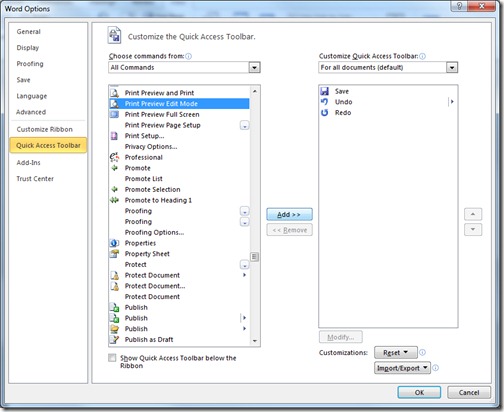Screen dimensions: 504x412
Task: Click the Cancel button
Action: [x=469, y=392]
